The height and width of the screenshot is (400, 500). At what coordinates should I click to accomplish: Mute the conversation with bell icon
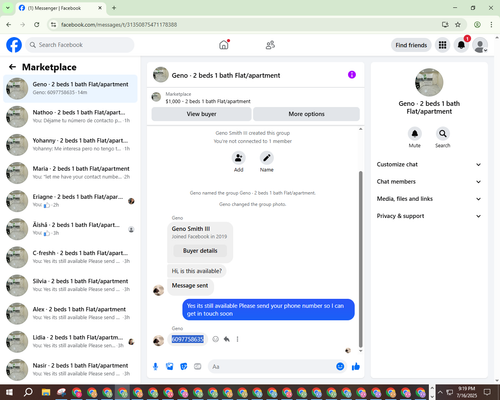click(x=415, y=134)
